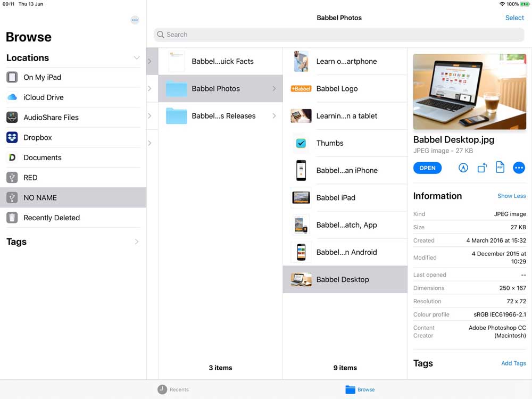
Task: Select the Babbel...atch, App file
Action: click(x=345, y=225)
